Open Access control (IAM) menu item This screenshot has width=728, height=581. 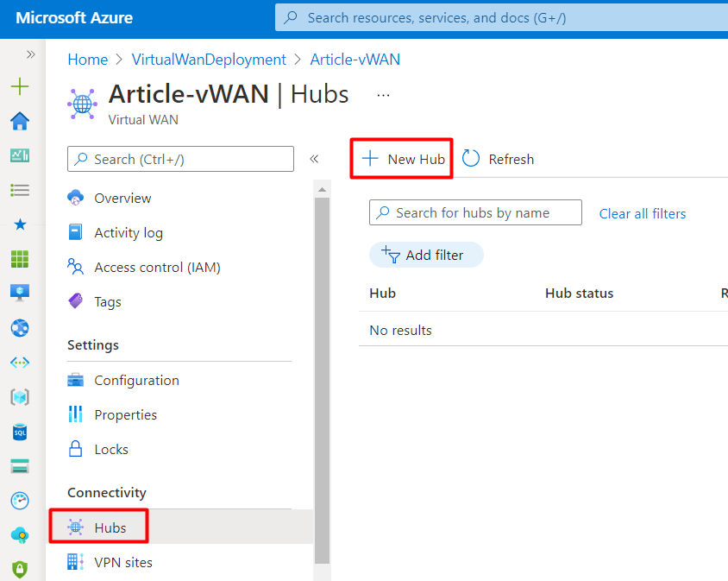click(x=157, y=268)
